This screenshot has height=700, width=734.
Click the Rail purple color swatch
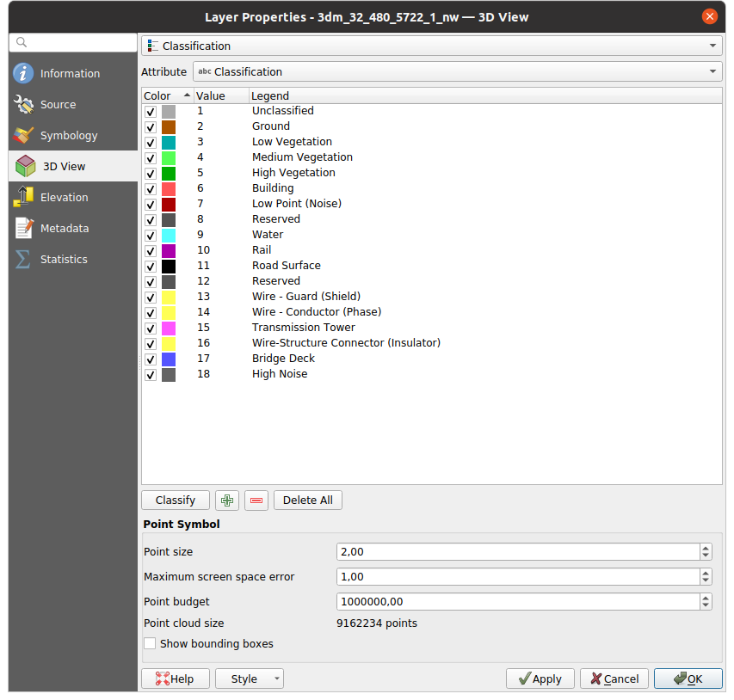[x=169, y=251]
